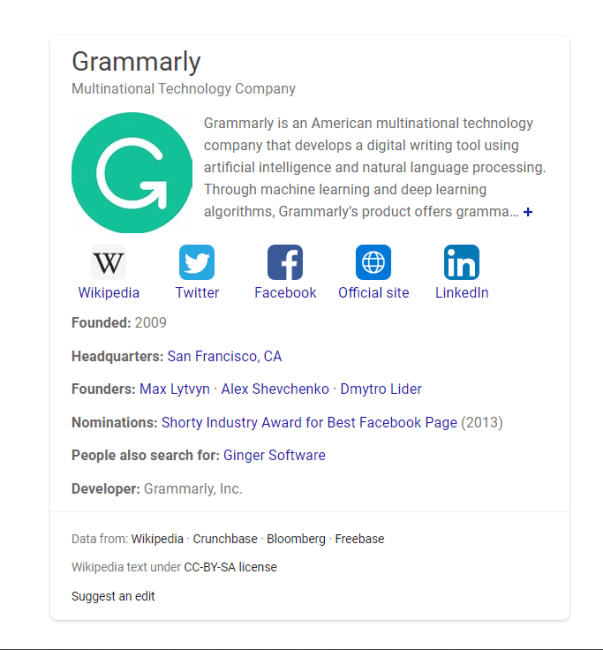Open Crunchbase data source link
Image resolution: width=603 pixels, height=650 pixels.
226,539
